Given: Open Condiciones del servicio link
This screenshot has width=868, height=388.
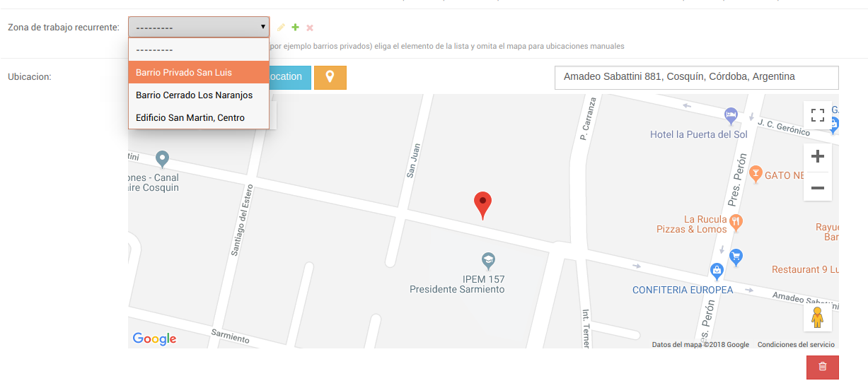Looking at the screenshot, I should [x=796, y=345].
